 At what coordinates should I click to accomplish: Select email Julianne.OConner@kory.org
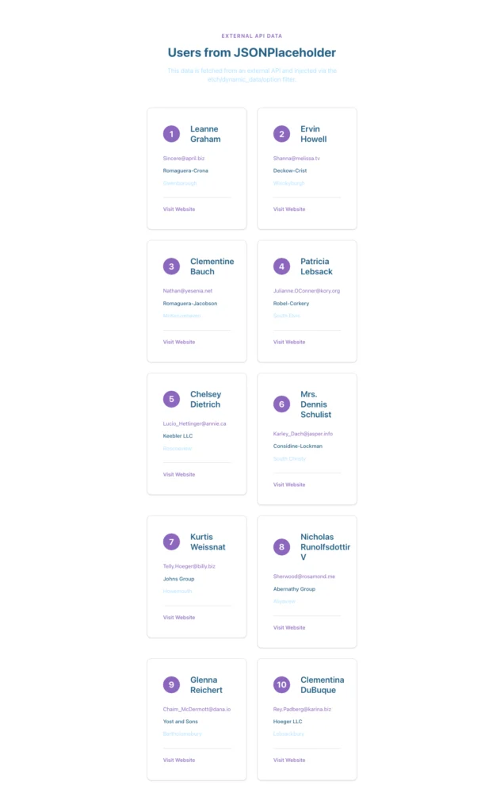[x=307, y=291]
